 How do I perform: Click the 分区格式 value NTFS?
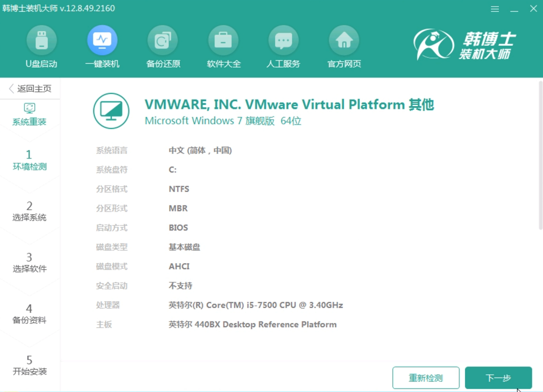pyautogui.click(x=179, y=189)
